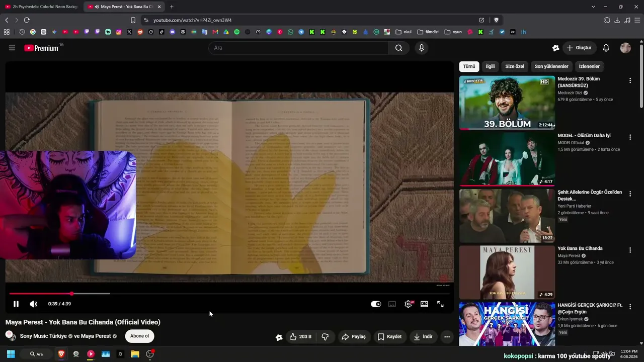Open the YouTube account avatar menu
This screenshot has height=362, width=644.
tap(625, 48)
